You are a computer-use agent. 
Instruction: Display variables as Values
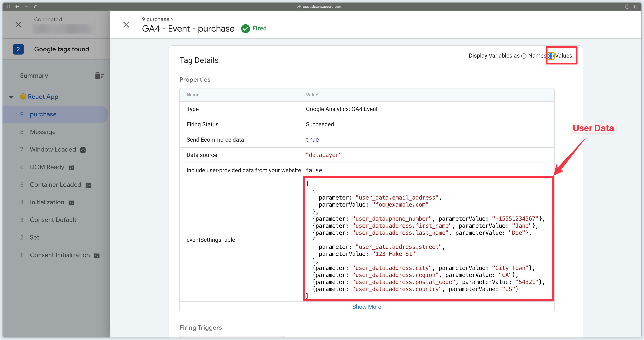tap(551, 56)
